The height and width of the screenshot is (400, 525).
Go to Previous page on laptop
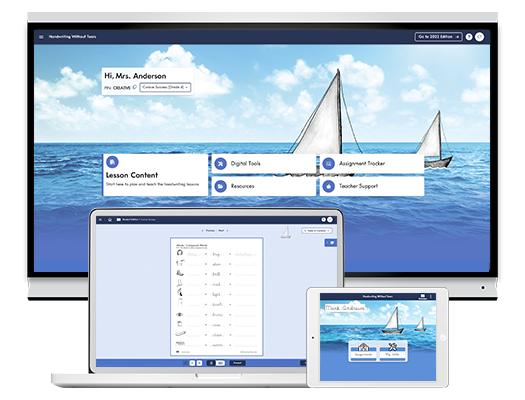click(208, 231)
